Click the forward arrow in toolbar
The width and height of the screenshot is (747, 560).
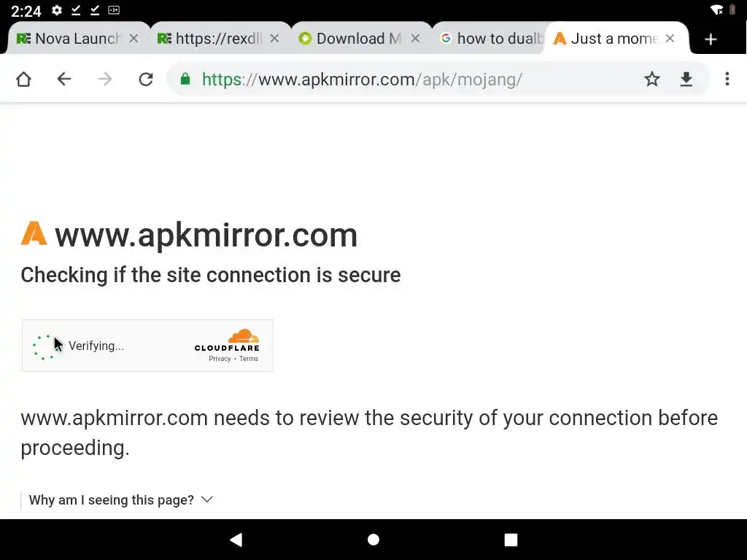[105, 79]
